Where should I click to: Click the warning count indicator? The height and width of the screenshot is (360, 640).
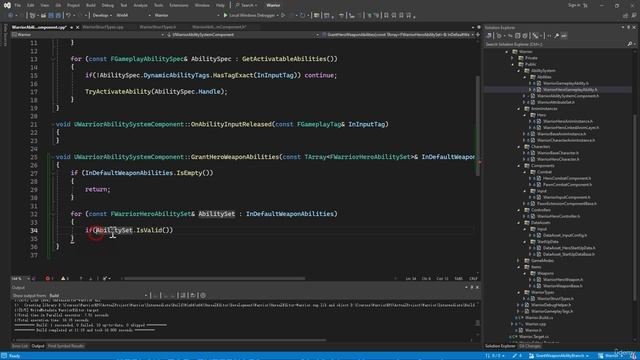point(64,279)
